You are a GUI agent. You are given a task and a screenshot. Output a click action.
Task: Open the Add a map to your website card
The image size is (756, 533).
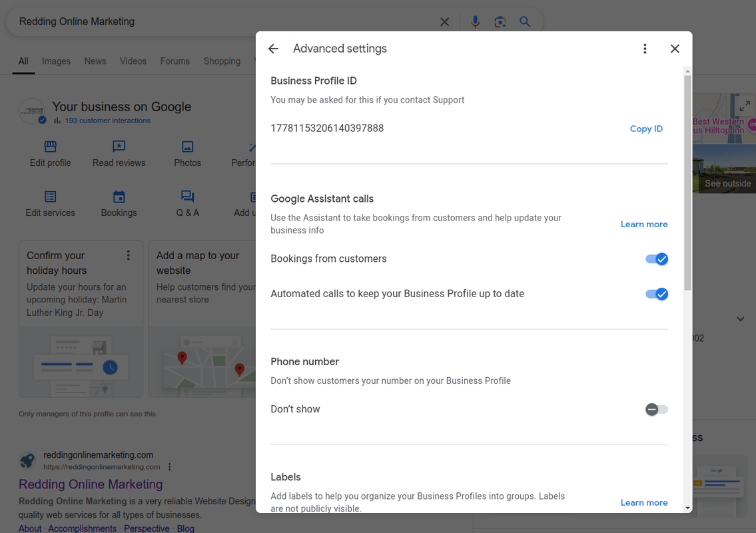[x=202, y=319]
